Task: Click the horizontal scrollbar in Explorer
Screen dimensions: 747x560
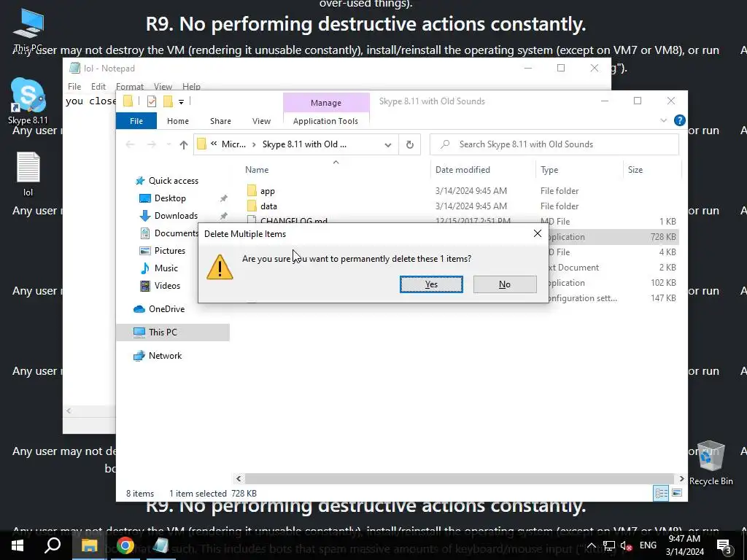Action: coord(460,478)
